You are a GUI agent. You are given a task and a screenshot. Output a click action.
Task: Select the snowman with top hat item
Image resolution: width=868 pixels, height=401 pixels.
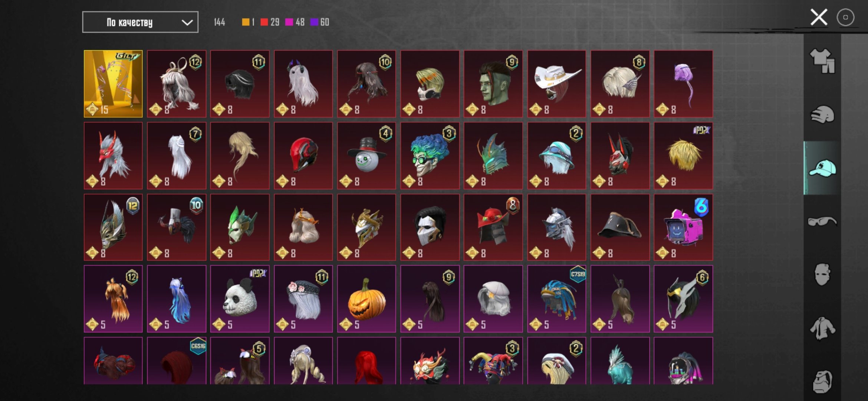tap(366, 156)
